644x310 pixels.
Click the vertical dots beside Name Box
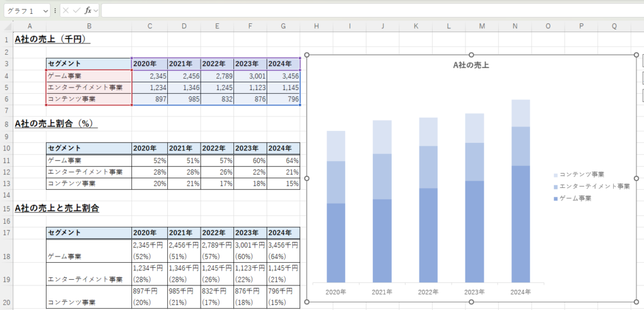pos(55,11)
